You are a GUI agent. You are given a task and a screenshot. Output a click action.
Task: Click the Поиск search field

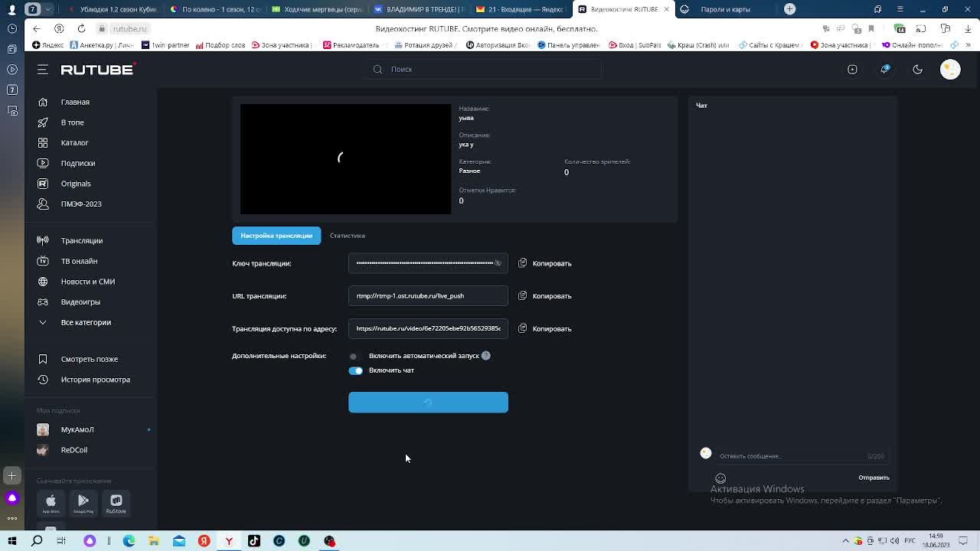[484, 69]
